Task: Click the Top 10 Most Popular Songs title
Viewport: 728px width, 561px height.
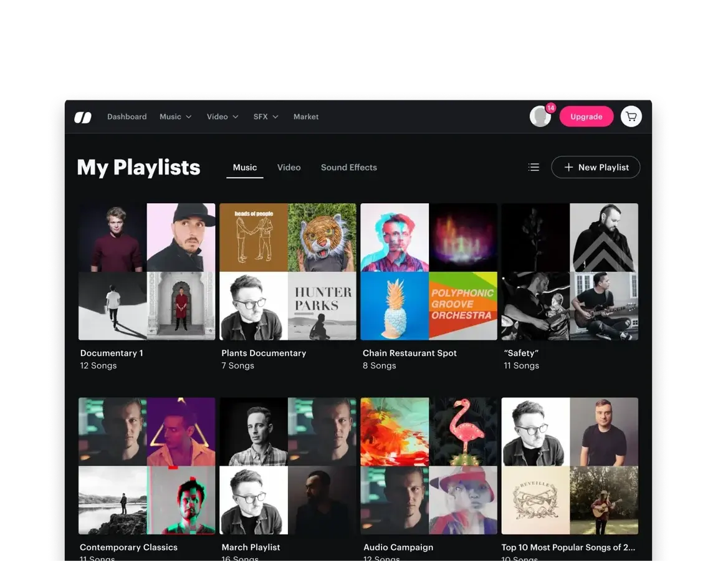Action: click(x=568, y=547)
